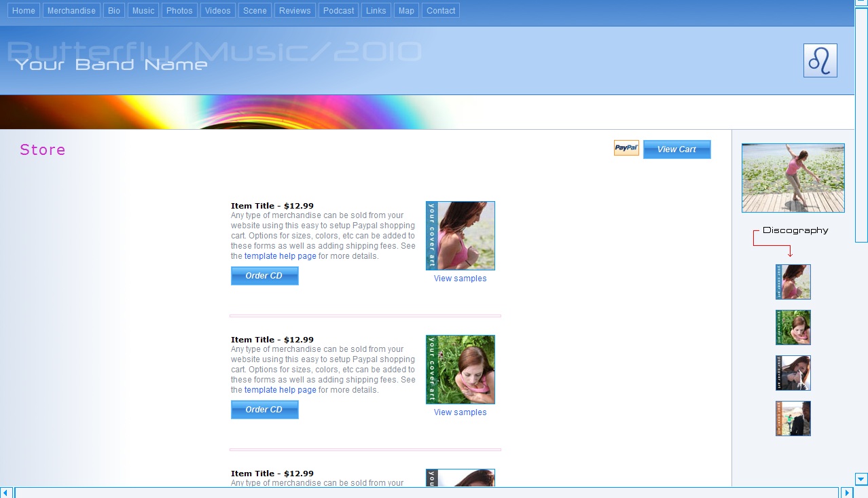This screenshot has height=498, width=868.
Task: Select first discography thumbnail with pink cover
Action: click(x=793, y=282)
